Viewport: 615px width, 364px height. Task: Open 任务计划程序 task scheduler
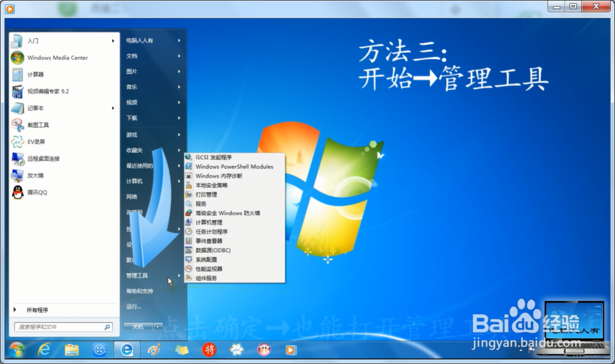pos(234,232)
